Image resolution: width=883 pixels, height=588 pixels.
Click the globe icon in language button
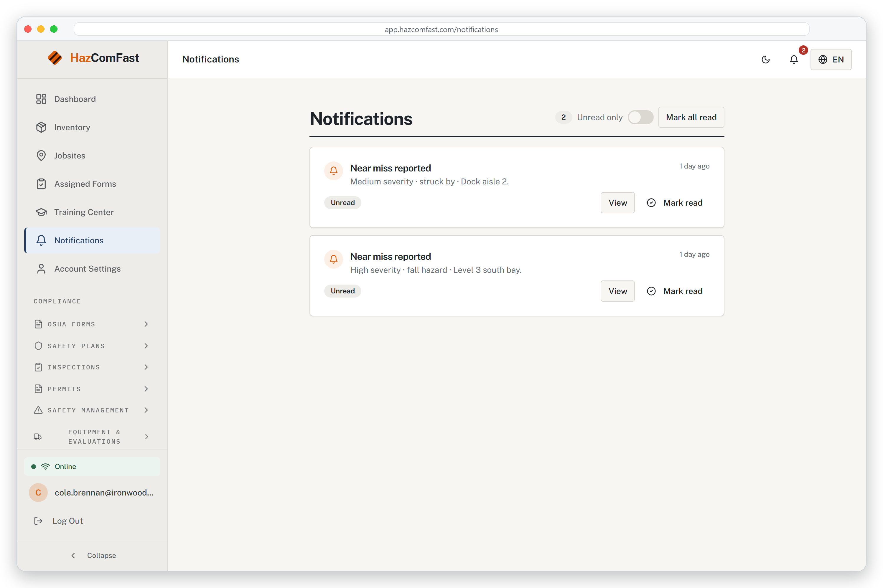pyautogui.click(x=823, y=59)
